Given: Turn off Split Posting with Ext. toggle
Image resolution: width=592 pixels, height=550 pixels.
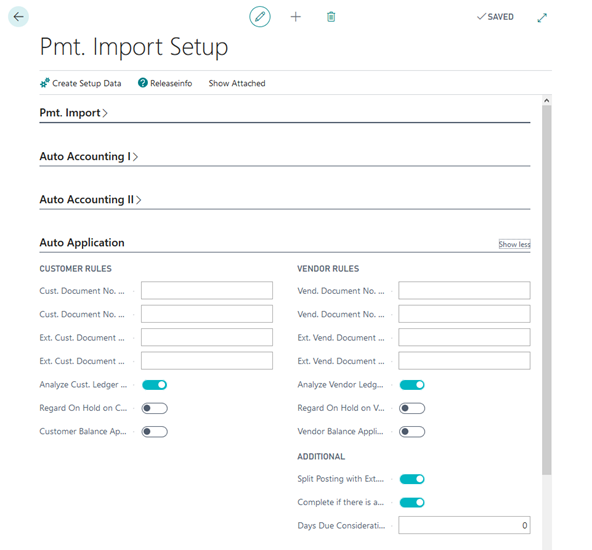Looking at the screenshot, I should coord(412,479).
